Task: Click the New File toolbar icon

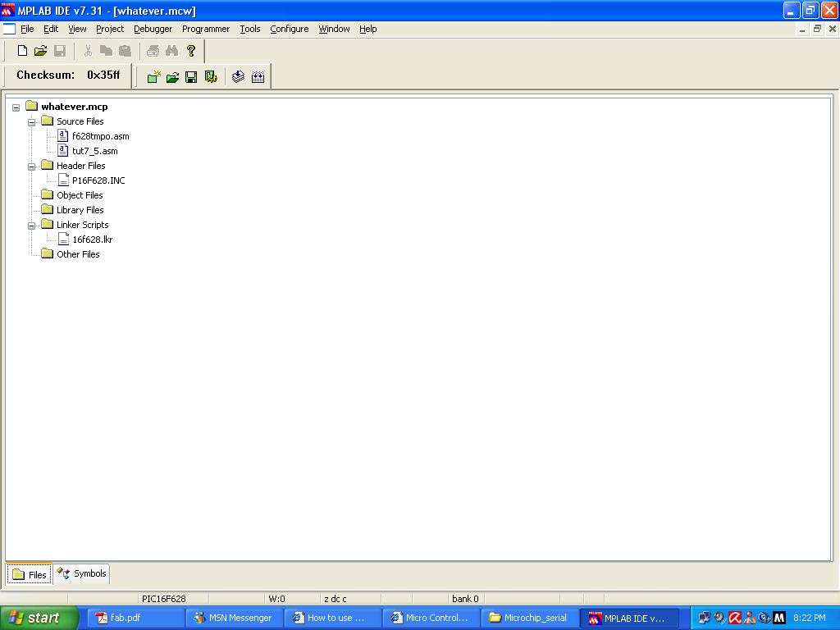Action: point(22,51)
